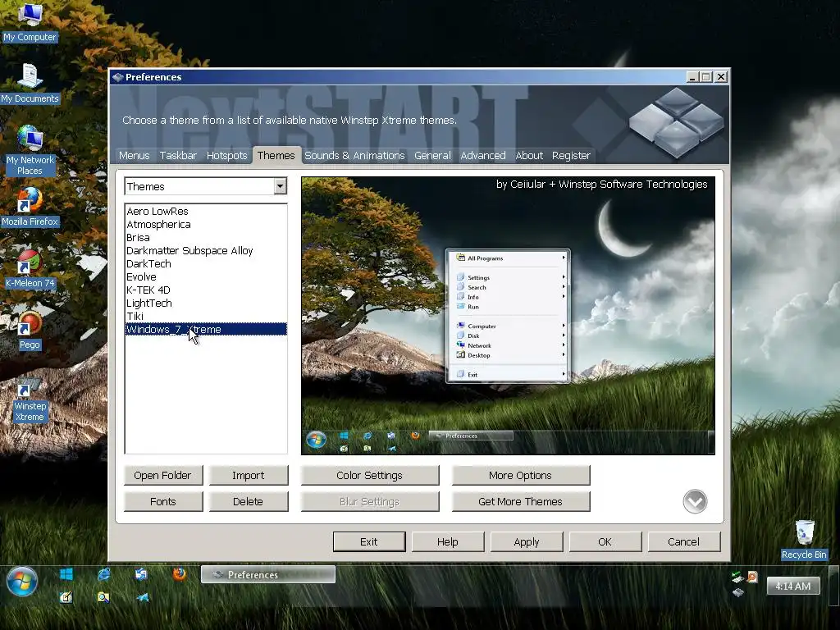Viewport: 840px width, 630px height.
Task: Click the Preferences taskbar button
Action: pyautogui.click(x=268, y=574)
